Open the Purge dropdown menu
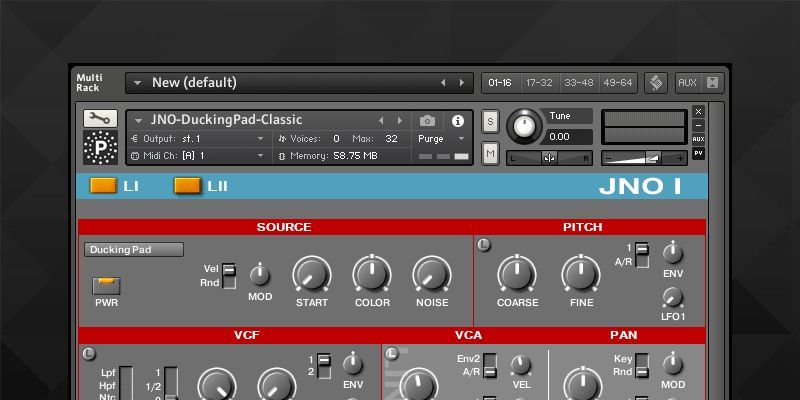 coord(441,139)
